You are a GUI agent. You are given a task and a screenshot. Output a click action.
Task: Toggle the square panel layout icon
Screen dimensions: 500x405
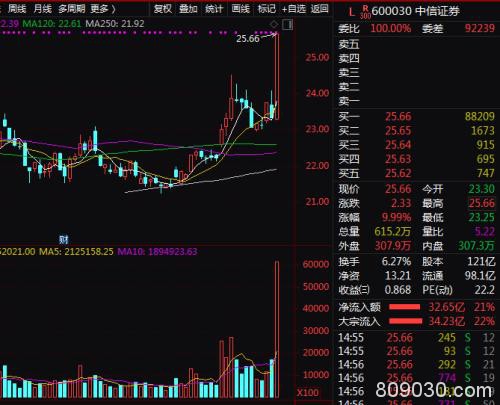click(288, 24)
